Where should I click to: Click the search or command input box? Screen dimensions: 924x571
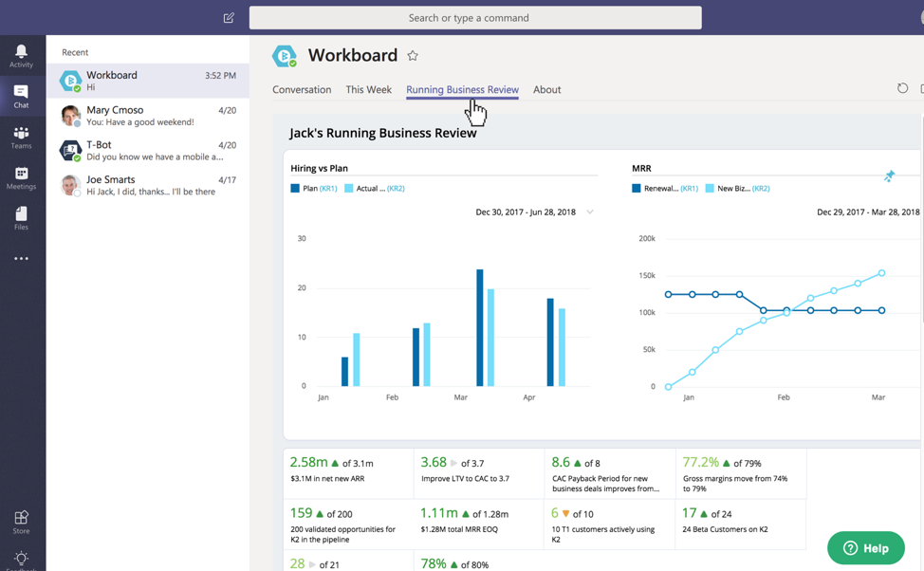(475, 18)
